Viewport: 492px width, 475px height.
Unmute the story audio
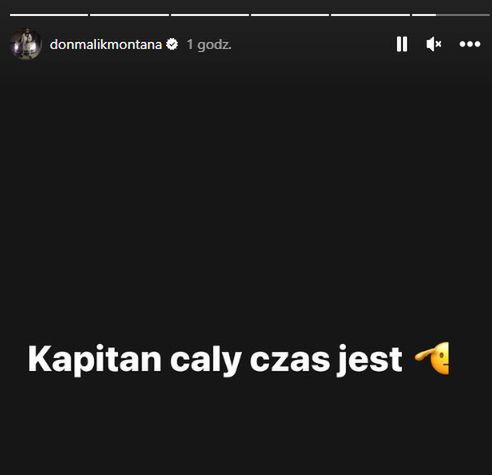(x=434, y=44)
